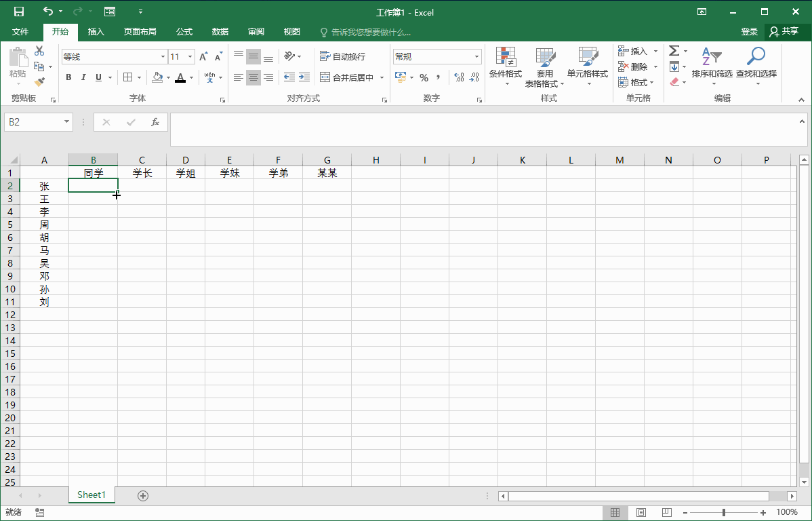Image resolution: width=812 pixels, height=521 pixels.
Task: Click 删除 delete cells button
Action: 633,66
